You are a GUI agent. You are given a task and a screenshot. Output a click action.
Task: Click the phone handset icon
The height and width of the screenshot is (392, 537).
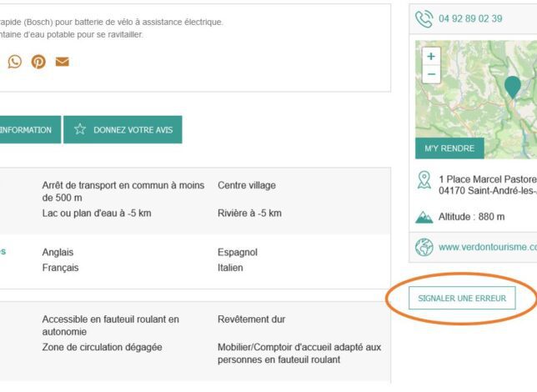tap(424, 19)
